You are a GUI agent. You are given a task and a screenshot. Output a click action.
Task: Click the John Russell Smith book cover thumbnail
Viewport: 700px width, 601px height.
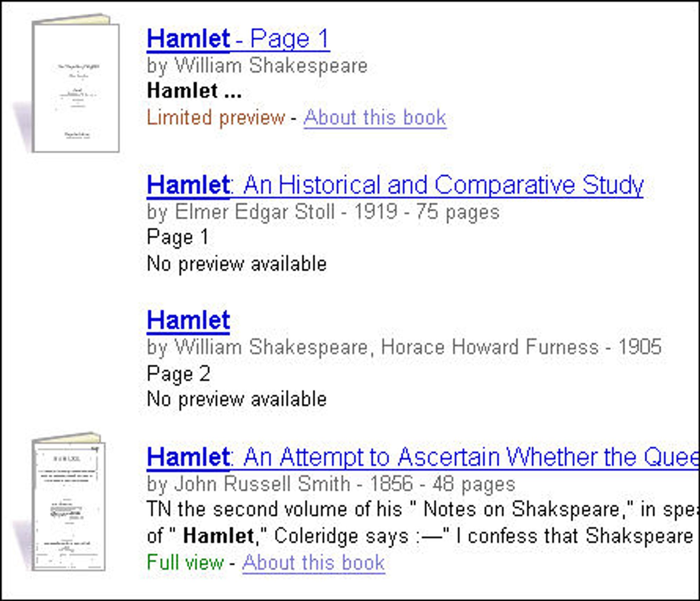[x=68, y=504]
